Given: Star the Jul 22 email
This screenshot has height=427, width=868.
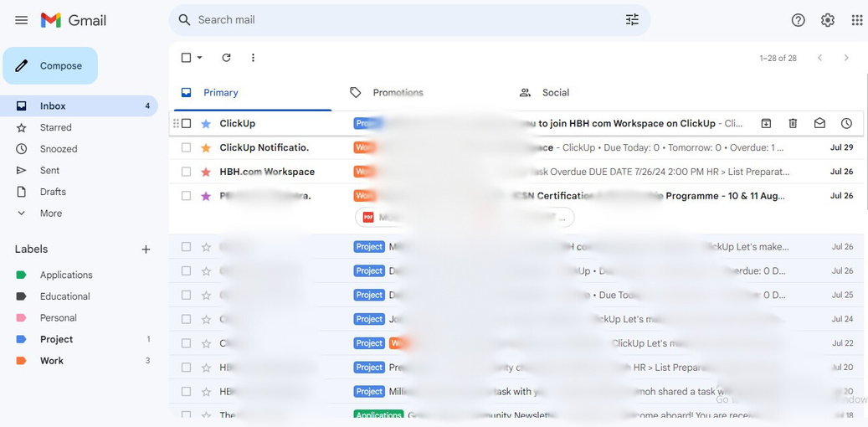Looking at the screenshot, I should (x=206, y=343).
